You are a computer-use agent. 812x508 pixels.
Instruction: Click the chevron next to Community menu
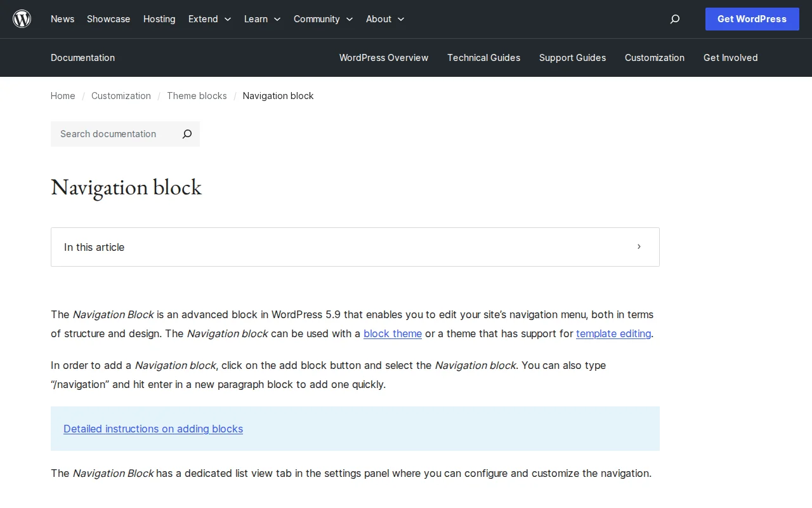pos(350,19)
